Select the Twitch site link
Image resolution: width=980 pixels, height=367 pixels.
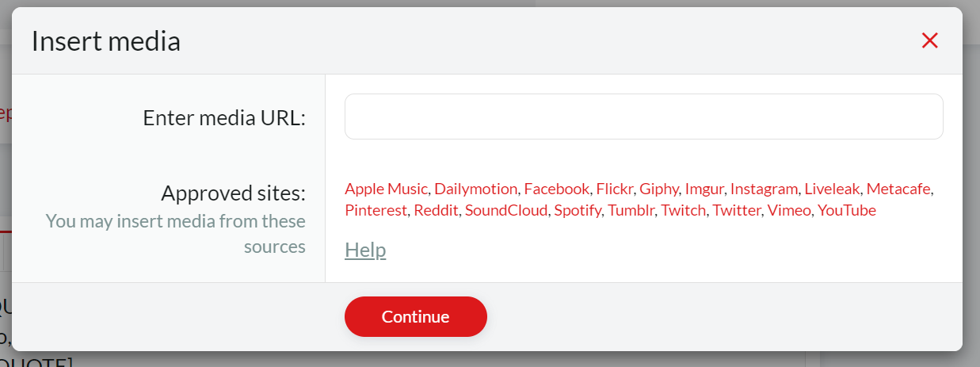[683, 210]
